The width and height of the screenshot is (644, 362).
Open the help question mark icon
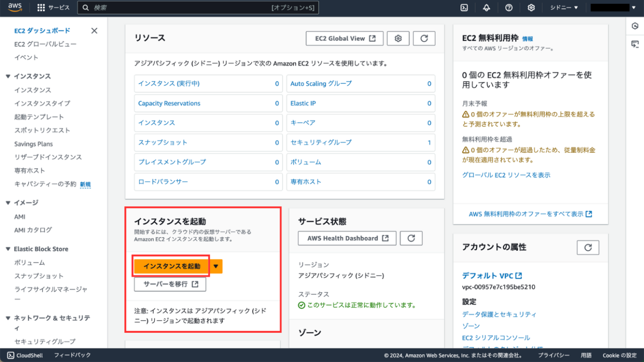[x=509, y=8]
